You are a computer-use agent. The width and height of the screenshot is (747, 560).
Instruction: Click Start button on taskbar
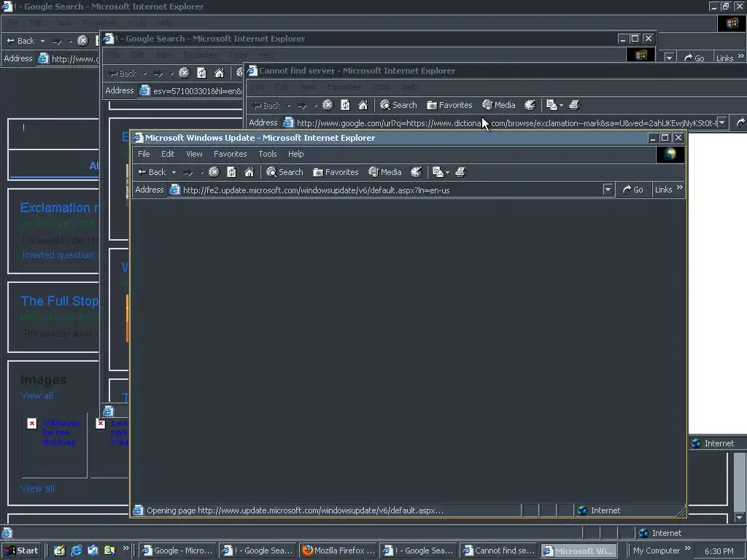pyautogui.click(x=22, y=551)
